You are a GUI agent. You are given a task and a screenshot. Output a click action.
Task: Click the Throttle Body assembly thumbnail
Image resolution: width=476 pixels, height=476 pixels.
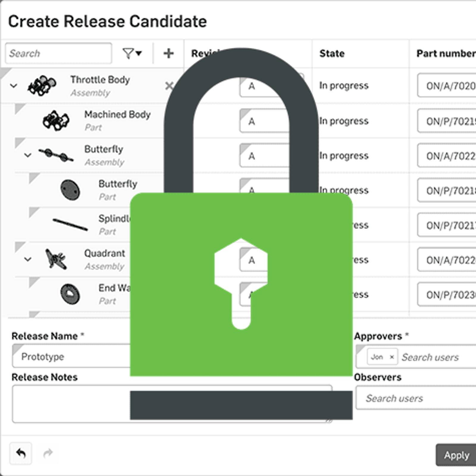coord(42,85)
